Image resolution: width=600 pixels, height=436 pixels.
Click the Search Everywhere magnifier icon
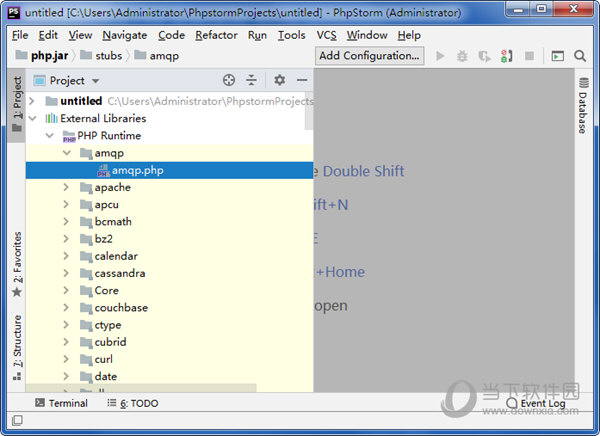click(580, 56)
